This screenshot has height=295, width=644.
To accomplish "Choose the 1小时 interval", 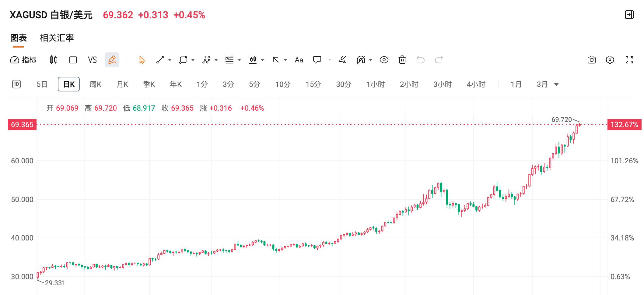I will coord(376,84).
